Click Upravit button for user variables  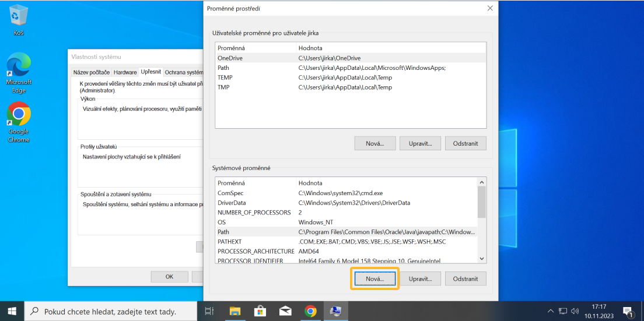coord(420,143)
